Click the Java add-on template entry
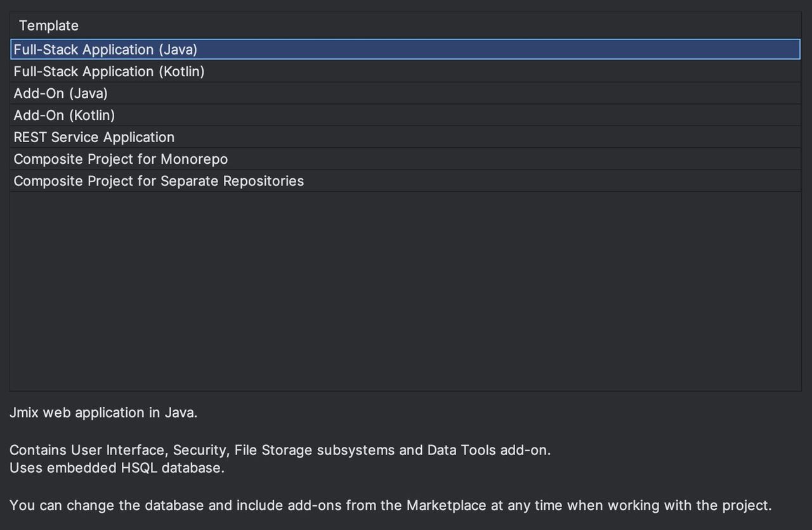This screenshot has width=812, height=530. coord(60,93)
